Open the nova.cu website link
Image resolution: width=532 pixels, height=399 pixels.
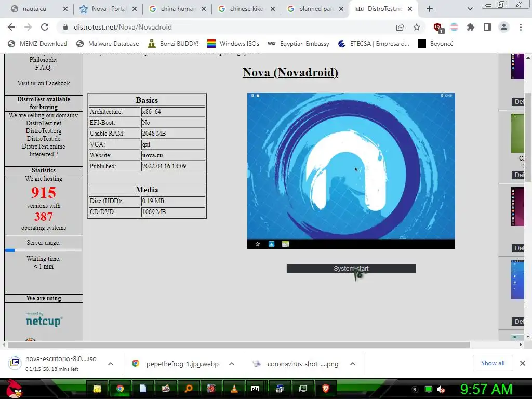[x=152, y=155]
